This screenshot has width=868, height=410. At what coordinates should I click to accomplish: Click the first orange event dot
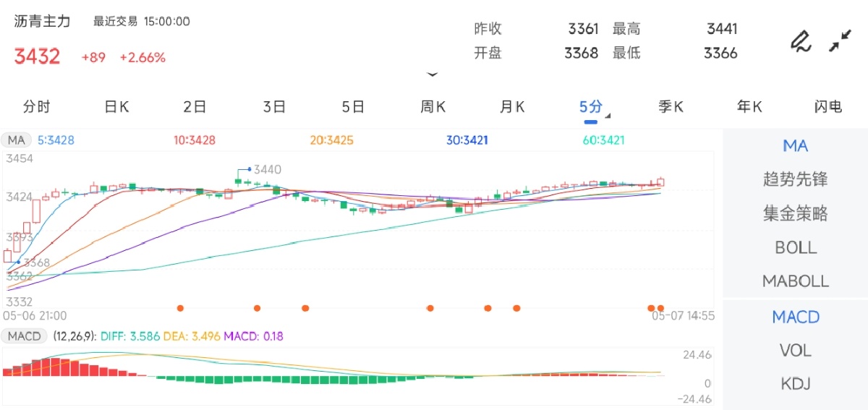[x=180, y=308]
